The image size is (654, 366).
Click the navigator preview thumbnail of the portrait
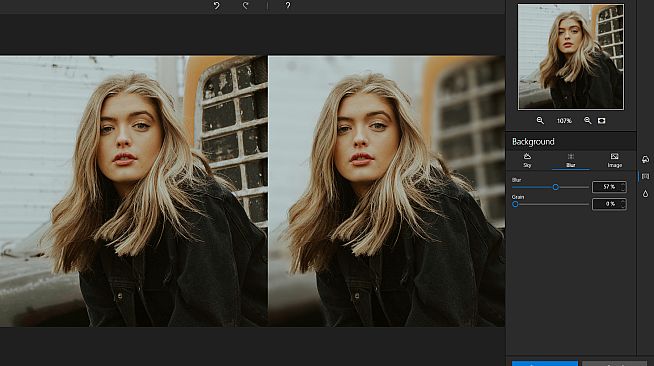click(571, 57)
